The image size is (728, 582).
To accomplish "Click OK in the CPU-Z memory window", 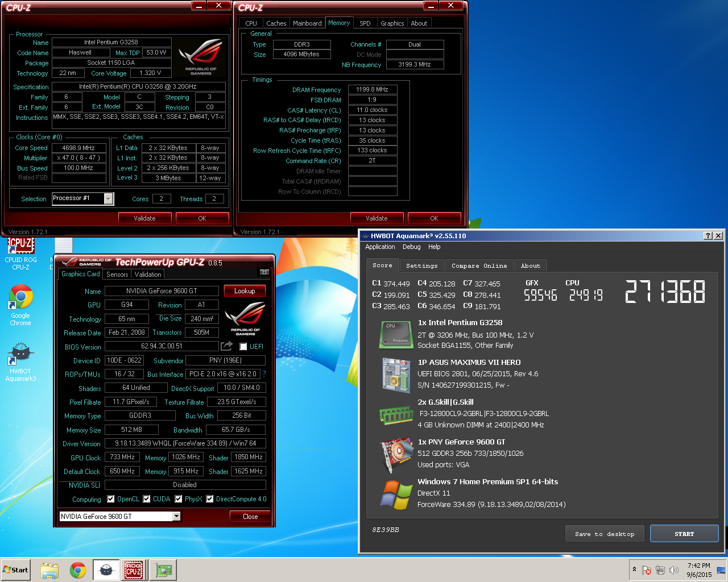I will click(434, 218).
